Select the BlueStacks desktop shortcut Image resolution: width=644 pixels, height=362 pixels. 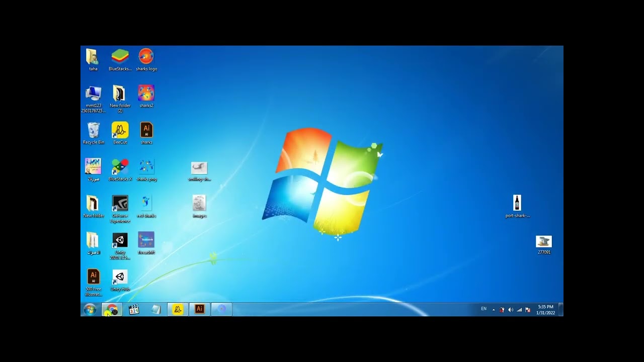[120, 59]
